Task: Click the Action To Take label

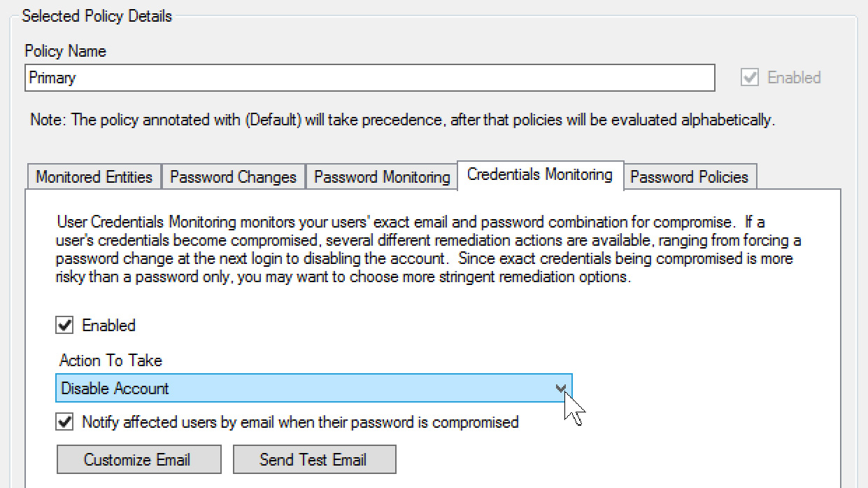Action: tap(111, 361)
